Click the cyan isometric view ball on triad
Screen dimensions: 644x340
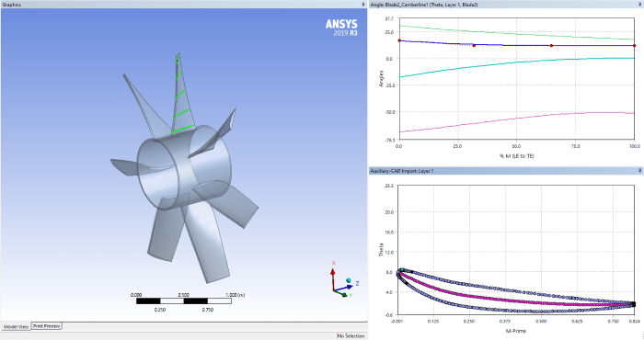point(349,280)
